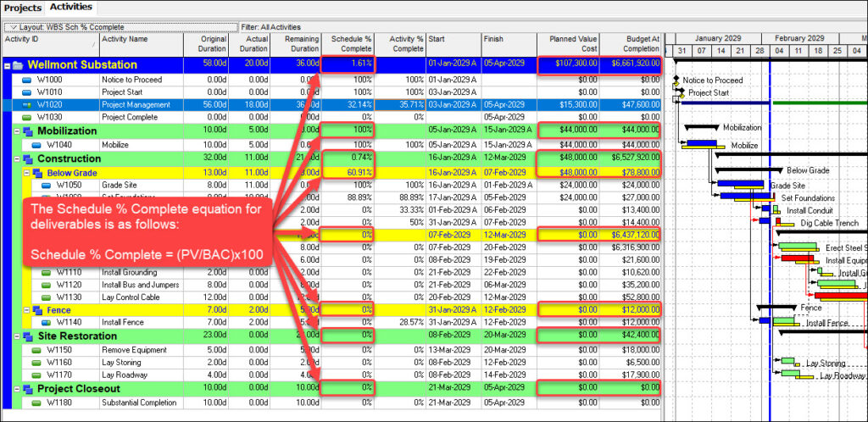Select the Install Bus and Jumpers row name
The image size is (868, 422).
click(141, 285)
